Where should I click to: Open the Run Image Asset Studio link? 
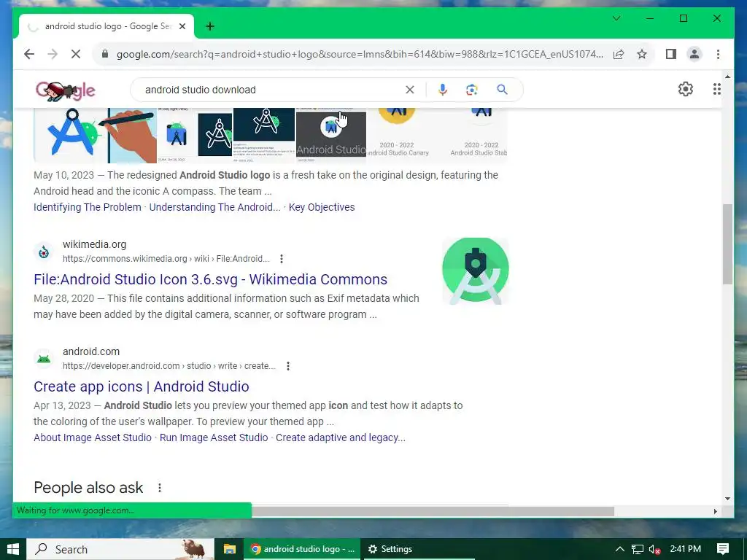tap(214, 437)
